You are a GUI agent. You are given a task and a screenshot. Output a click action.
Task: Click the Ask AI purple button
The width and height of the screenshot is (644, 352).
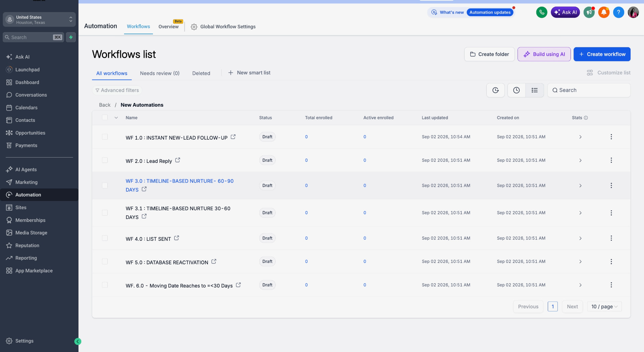[x=565, y=12]
